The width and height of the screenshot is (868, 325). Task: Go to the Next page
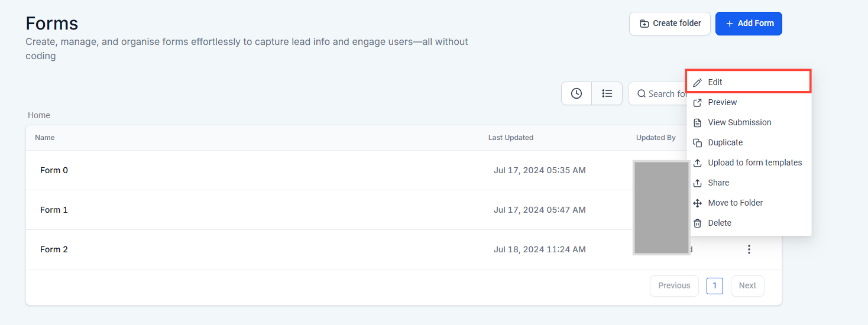[747, 286]
